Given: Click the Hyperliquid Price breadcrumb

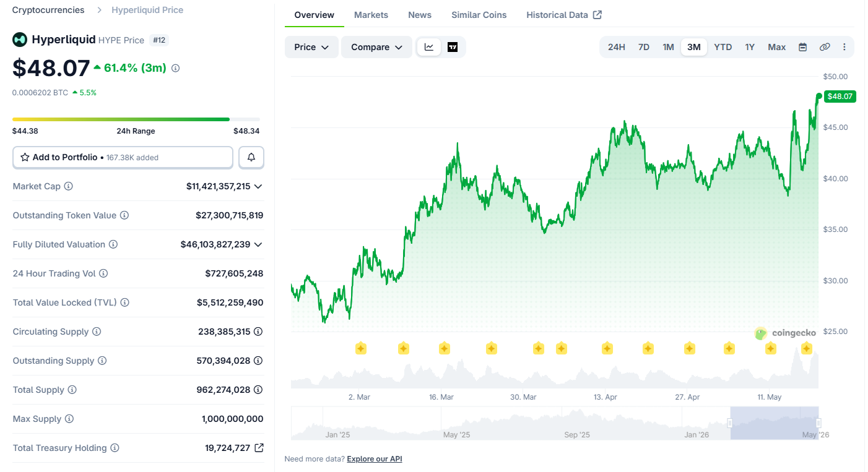Looking at the screenshot, I should point(147,10).
